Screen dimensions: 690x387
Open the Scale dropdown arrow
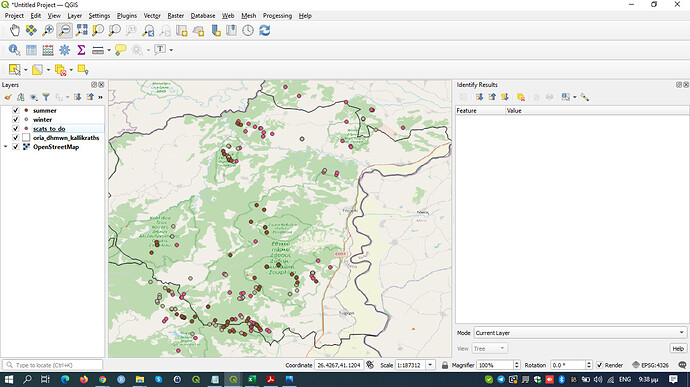(x=430, y=365)
